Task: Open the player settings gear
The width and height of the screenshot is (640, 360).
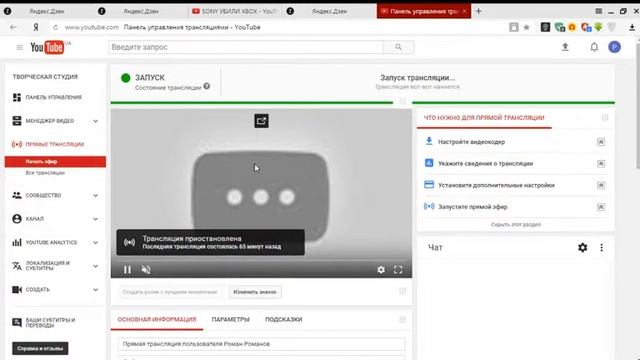Action: tap(381, 270)
